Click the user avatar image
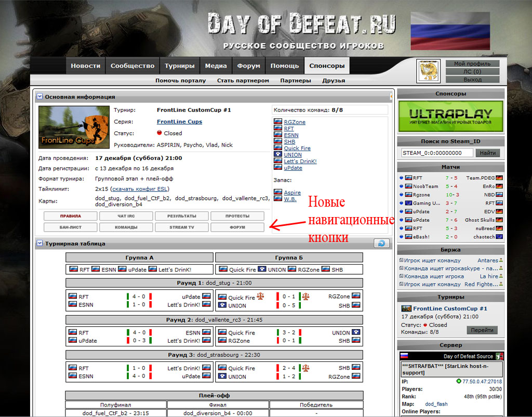Viewport: 532px width, 417px height. pyautogui.click(x=428, y=71)
